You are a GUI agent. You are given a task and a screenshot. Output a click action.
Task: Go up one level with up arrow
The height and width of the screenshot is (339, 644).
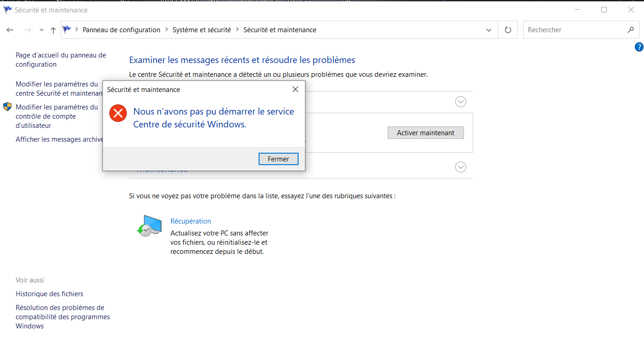[53, 30]
